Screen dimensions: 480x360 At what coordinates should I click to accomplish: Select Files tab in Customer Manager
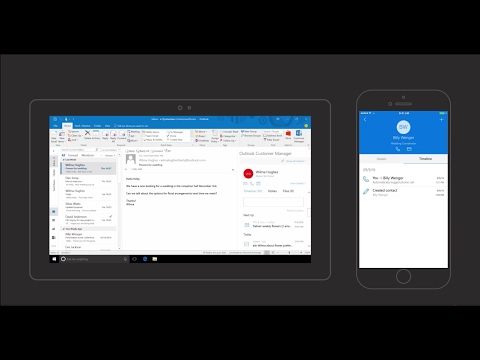pyautogui.click(x=288, y=191)
